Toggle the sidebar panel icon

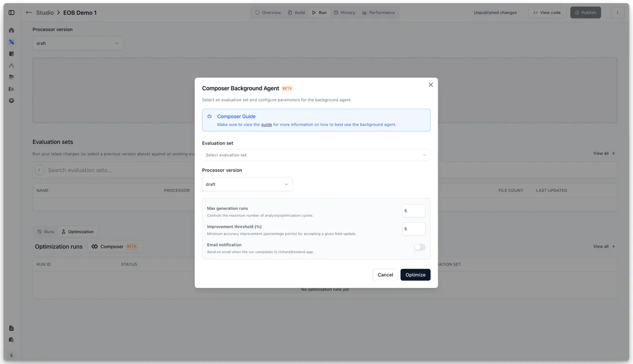[x=11, y=12]
